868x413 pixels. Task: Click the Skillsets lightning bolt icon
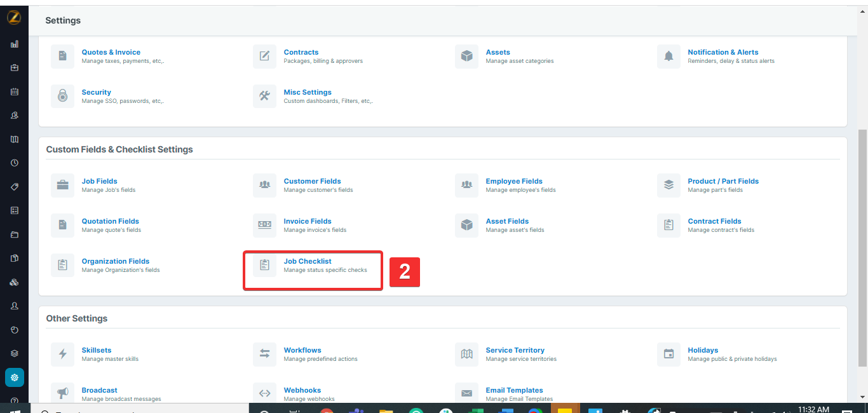(x=62, y=354)
